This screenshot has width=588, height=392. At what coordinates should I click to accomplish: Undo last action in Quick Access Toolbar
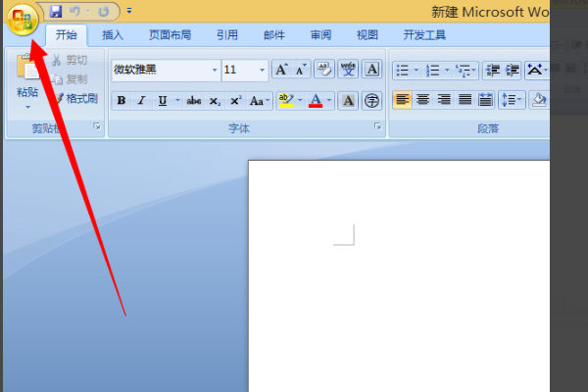pos(74,11)
